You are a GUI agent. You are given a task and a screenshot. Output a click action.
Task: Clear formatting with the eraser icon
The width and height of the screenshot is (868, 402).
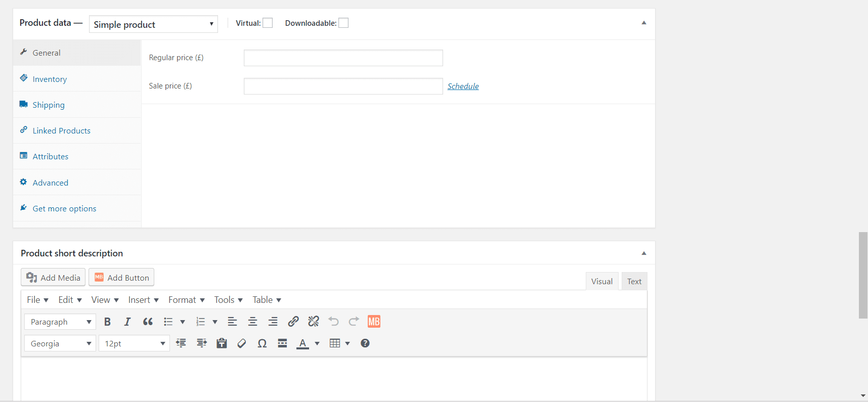(242, 344)
